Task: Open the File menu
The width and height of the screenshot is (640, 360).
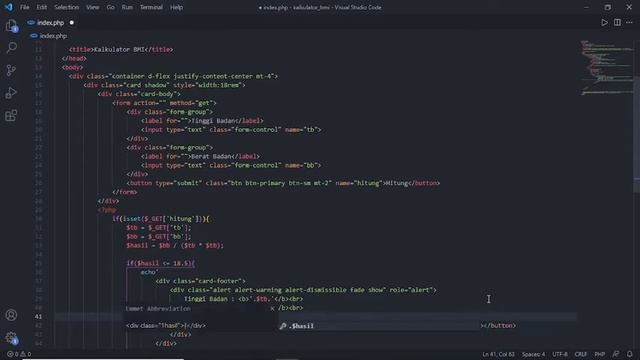Action: tap(24, 7)
